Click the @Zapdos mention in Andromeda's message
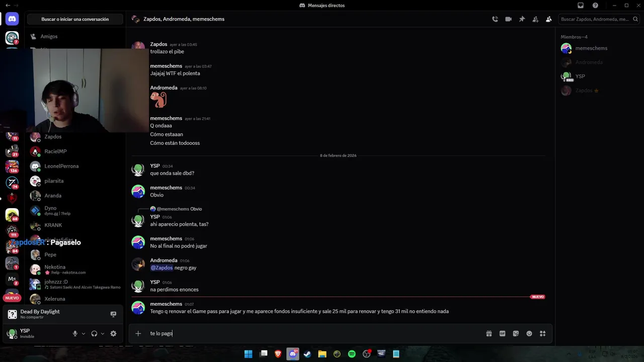This screenshot has height=362, width=644. click(162, 268)
